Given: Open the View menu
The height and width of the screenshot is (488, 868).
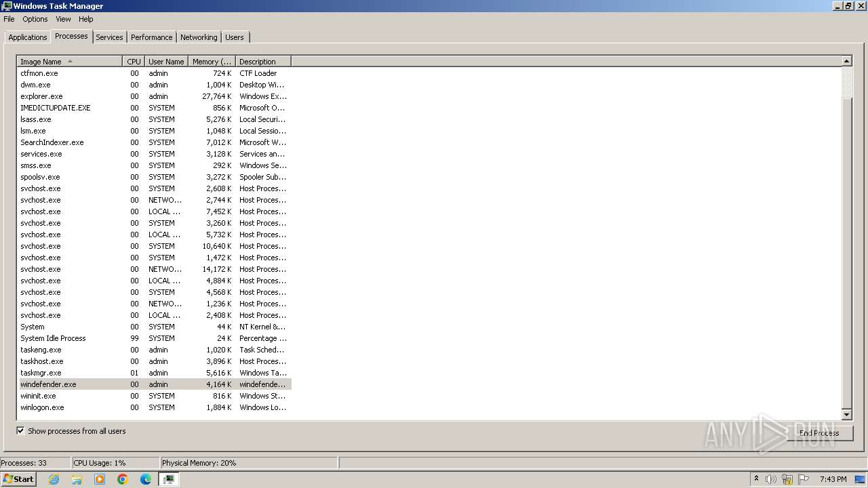Looking at the screenshot, I should click(63, 19).
